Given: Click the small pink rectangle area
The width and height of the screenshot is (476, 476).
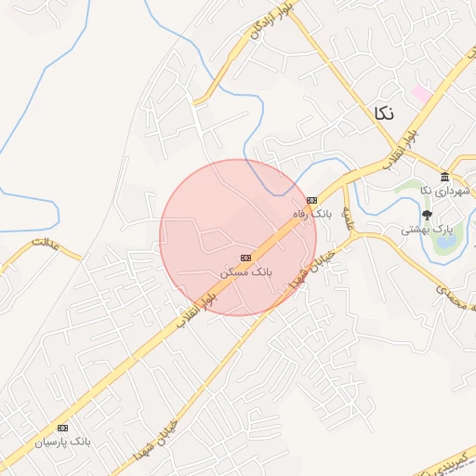Looking at the screenshot, I should [421, 94].
